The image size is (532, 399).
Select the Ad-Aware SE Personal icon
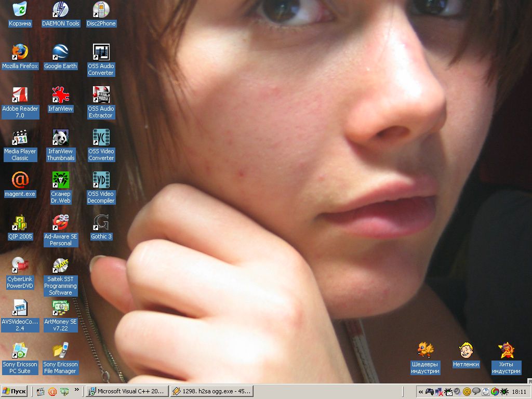tap(60, 223)
